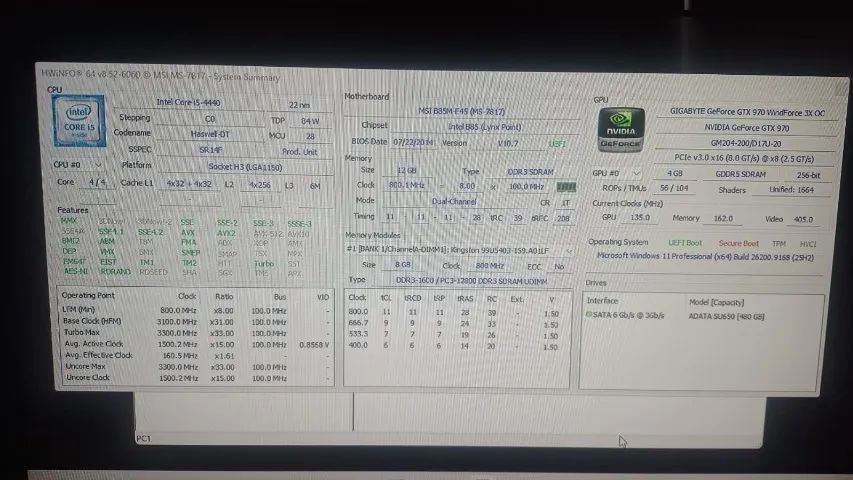The width and height of the screenshot is (853, 480).
Task: Click the BIOS Version V10.7 value
Action: (x=508, y=144)
